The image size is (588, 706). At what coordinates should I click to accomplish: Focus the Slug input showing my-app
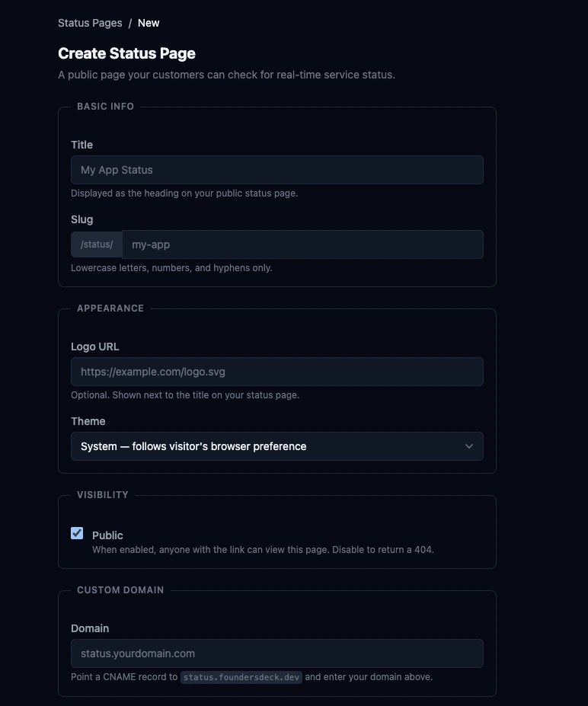[302, 244]
